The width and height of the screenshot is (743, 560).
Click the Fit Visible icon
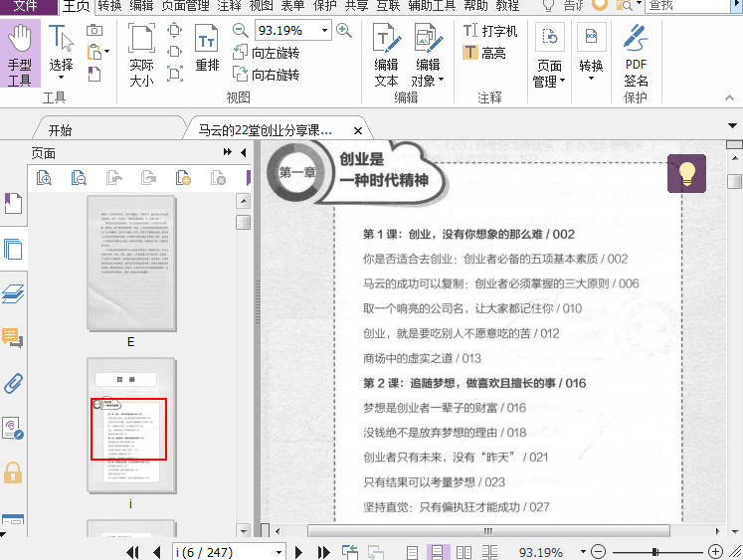click(x=174, y=74)
